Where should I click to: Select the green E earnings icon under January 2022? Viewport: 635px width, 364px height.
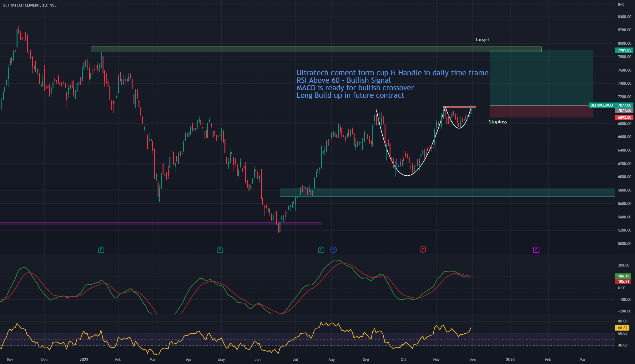click(101, 250)
